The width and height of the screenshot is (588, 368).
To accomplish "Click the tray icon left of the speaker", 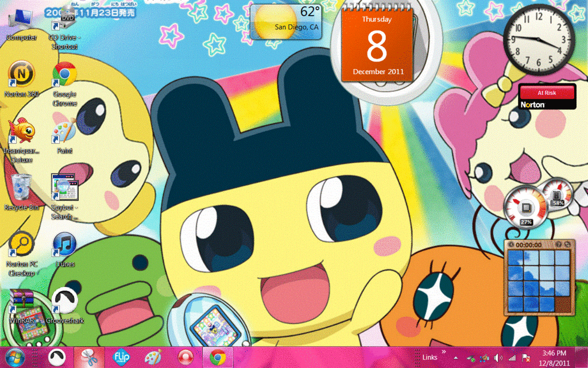I will 484,358.
